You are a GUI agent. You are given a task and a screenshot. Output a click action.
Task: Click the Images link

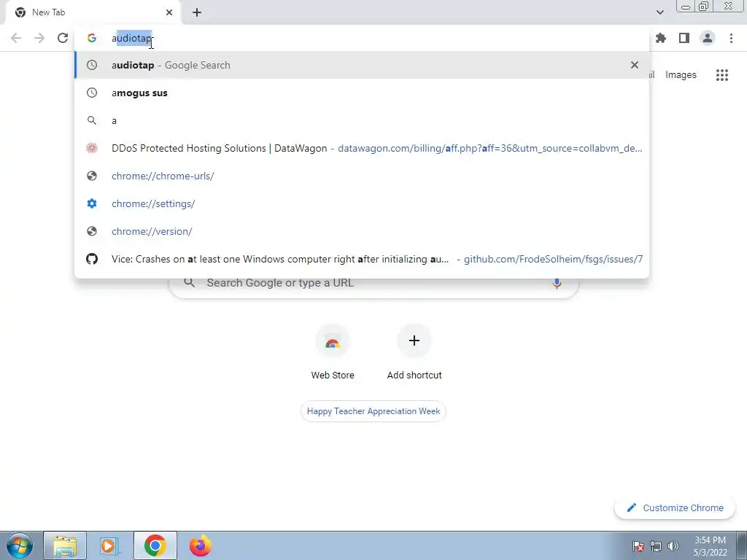(681, 75)
